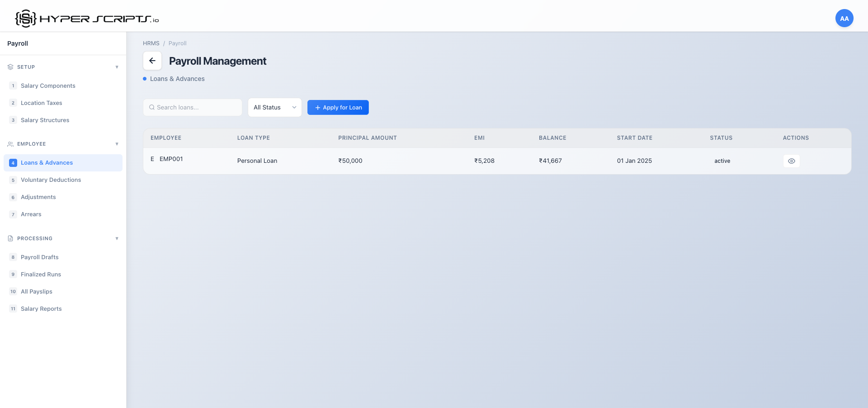Click the Processing section document icon
This screenshot has width=868, height=408.
[x=10, y=238]
